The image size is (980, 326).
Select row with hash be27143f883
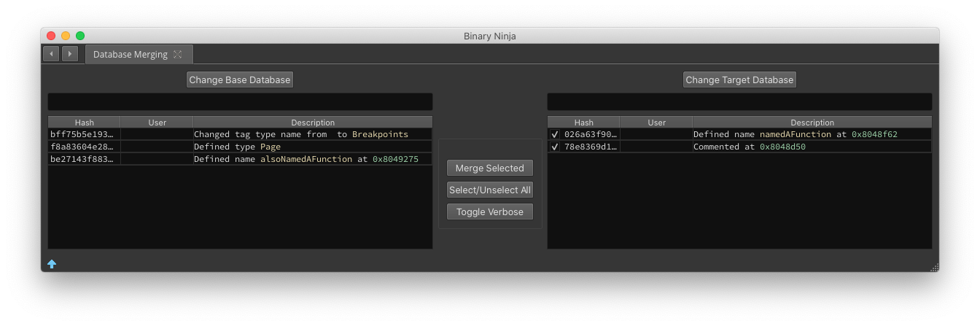(x=240, y=159)
